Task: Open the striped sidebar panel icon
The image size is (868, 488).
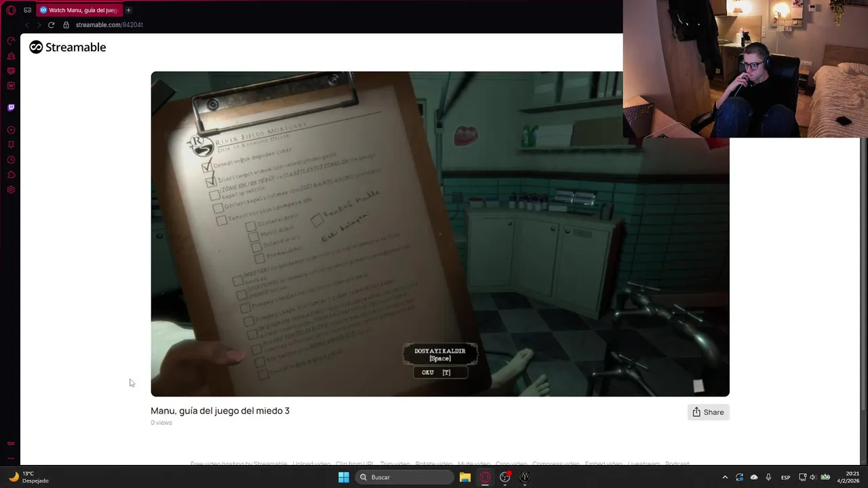Action: coord(11,71)
